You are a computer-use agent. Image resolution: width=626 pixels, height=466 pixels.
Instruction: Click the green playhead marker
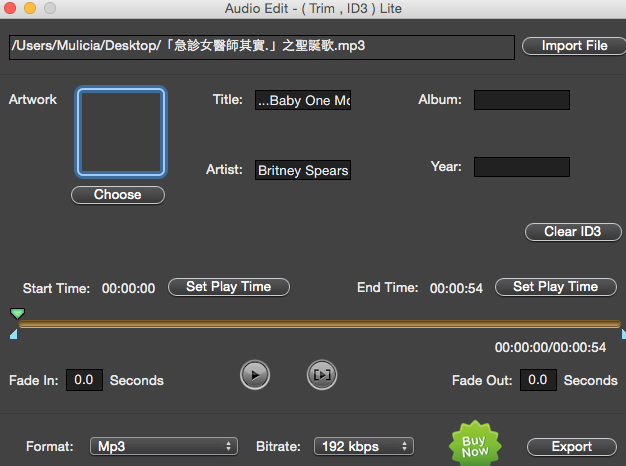[17, 313]
